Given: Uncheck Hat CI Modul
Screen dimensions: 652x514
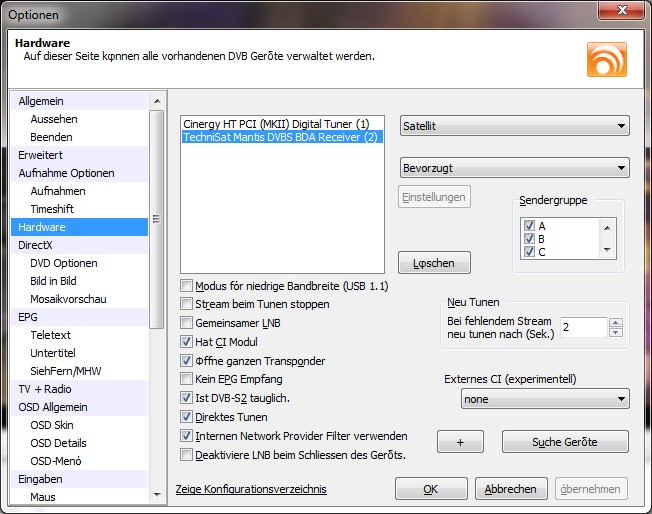Looking at the screenshot, I should coord(186,342).
